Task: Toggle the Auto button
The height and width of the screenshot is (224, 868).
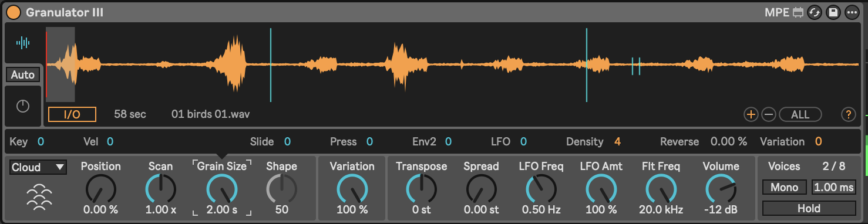Action: click(x=23, y=75)
